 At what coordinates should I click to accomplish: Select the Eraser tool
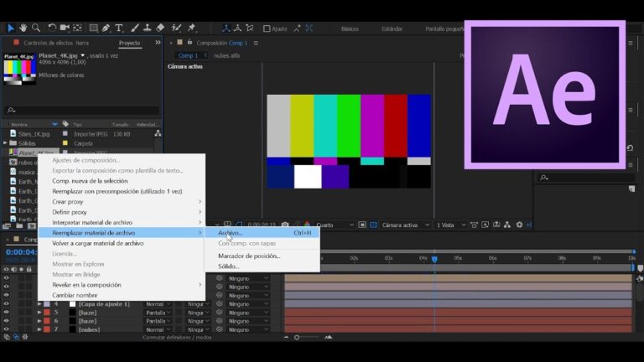point(160,28)
